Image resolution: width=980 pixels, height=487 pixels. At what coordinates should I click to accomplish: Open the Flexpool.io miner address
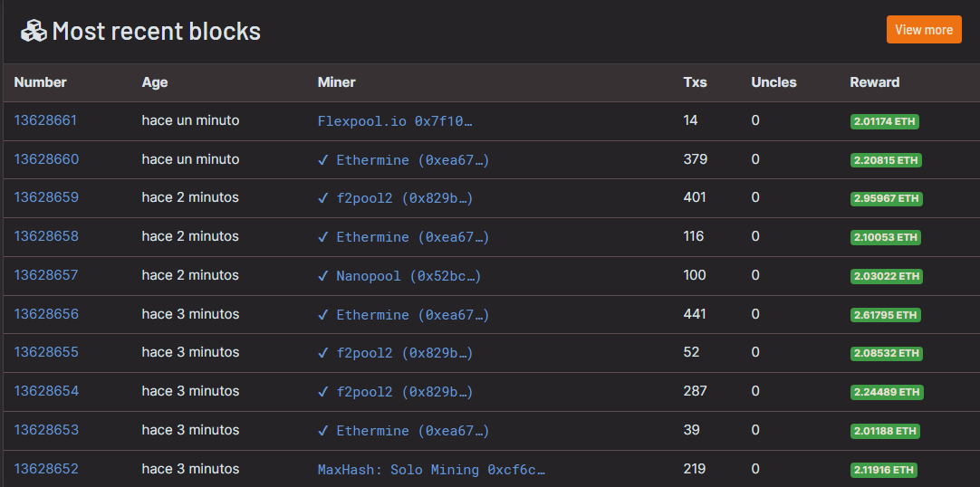point(395,121)
